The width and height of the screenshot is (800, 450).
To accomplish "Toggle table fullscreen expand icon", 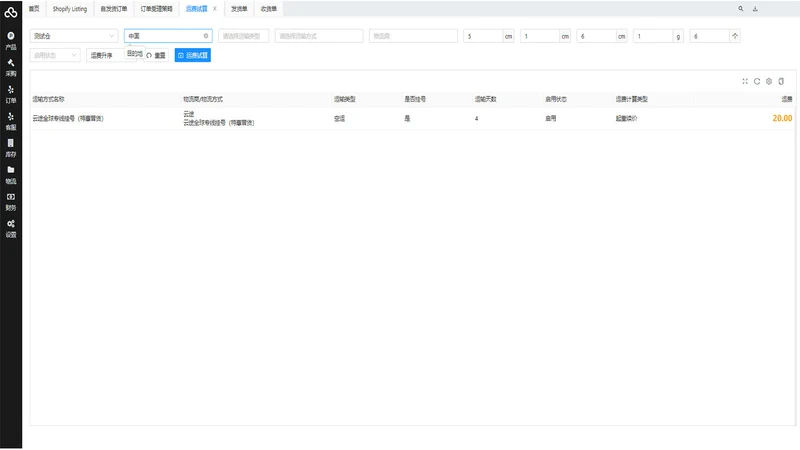I will [x=745, y=81].
